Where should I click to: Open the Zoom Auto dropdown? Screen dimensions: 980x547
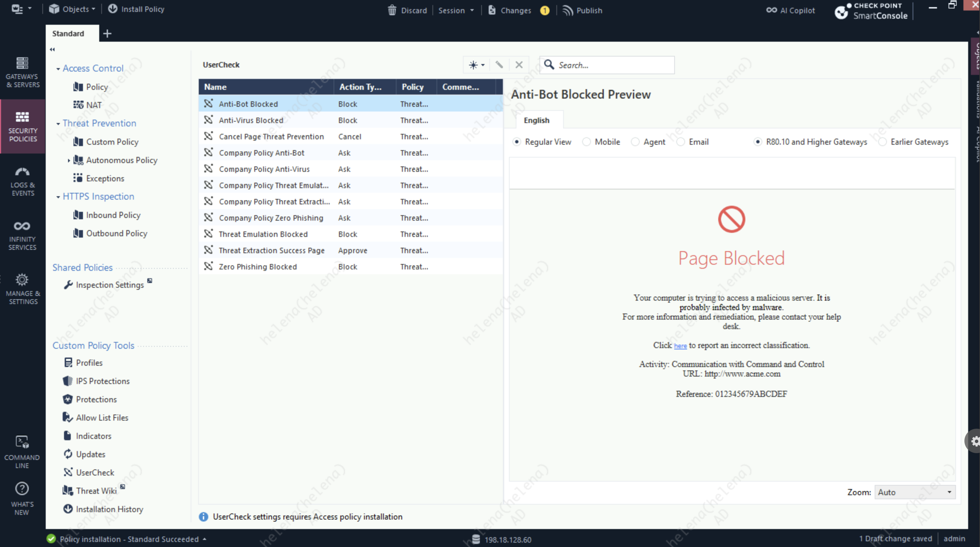pos(915,492)
